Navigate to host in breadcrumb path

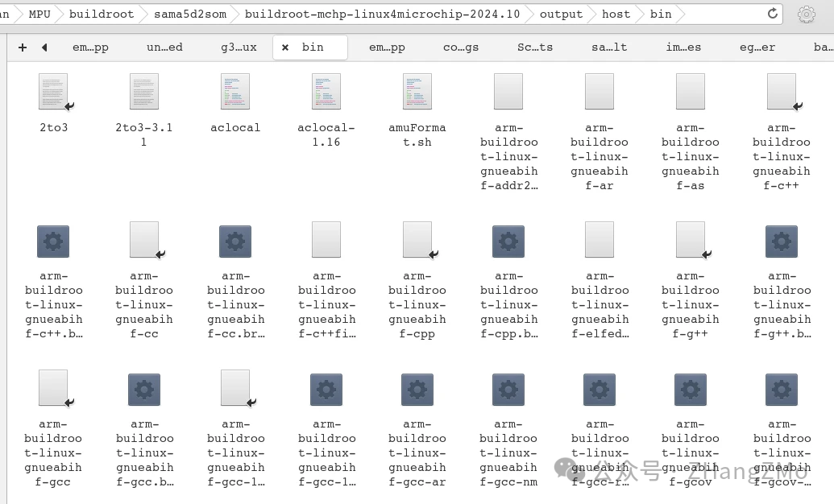(x=616, y=14)
